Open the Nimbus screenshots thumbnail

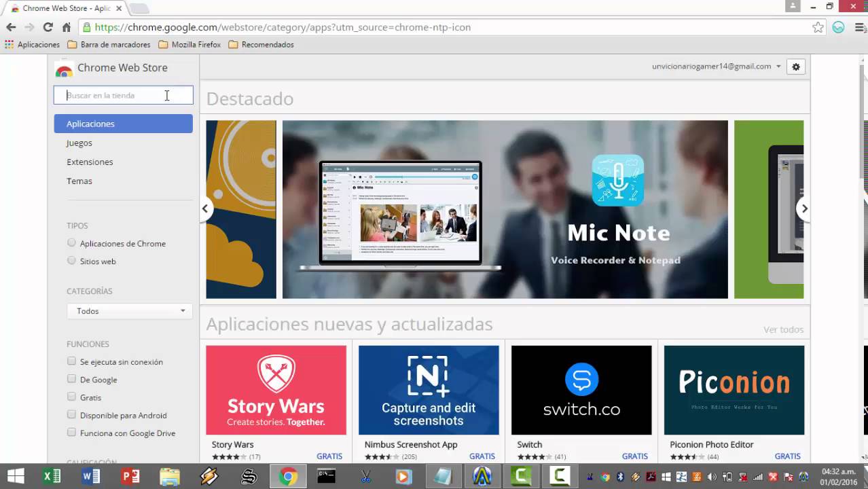click(x=429, y=390)
